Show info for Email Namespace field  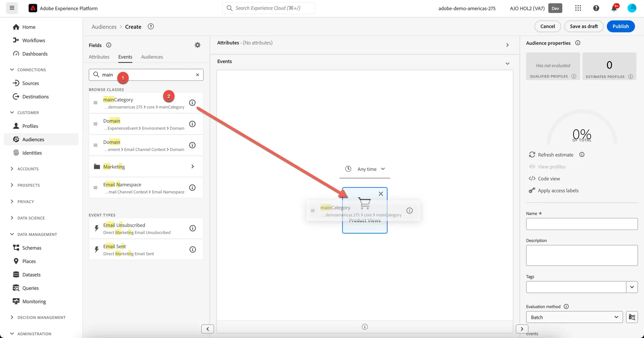192,187
